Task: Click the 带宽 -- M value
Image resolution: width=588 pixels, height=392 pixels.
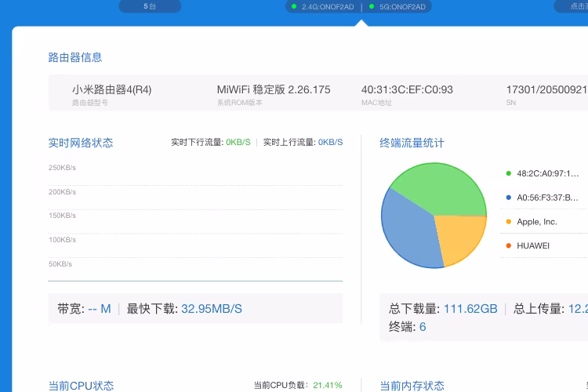Action: point(100,309)
